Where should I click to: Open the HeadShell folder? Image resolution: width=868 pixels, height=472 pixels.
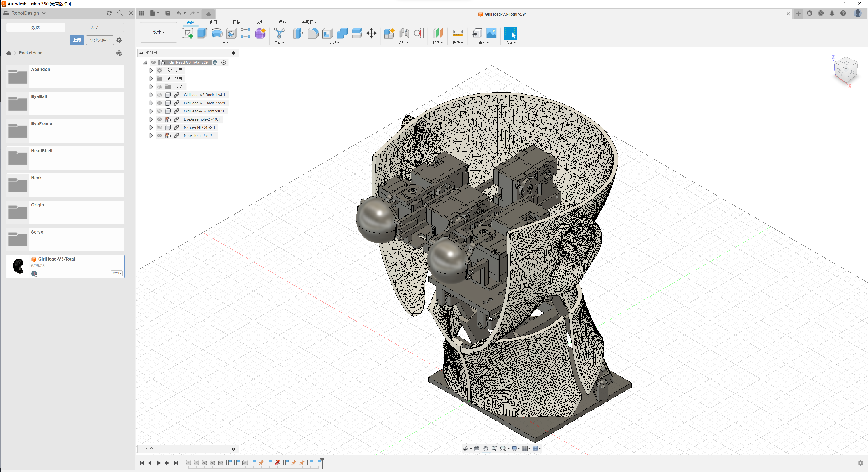(65, 158)
